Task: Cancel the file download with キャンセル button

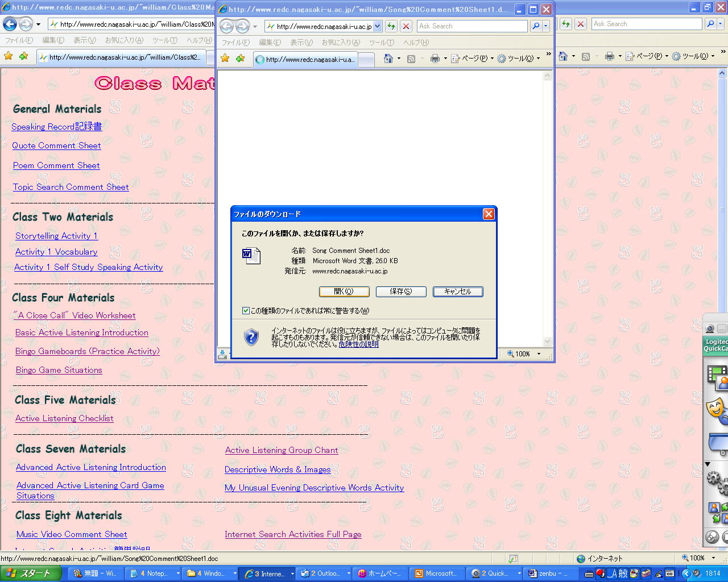Action: (458, 292)
